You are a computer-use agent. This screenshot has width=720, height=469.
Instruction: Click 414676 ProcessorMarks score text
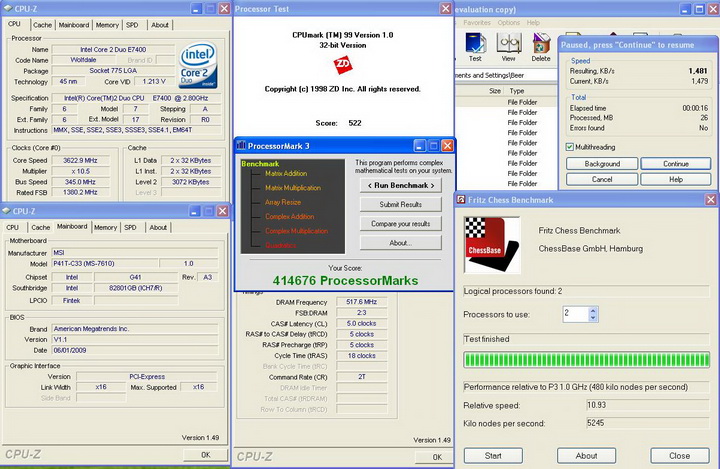345,281
